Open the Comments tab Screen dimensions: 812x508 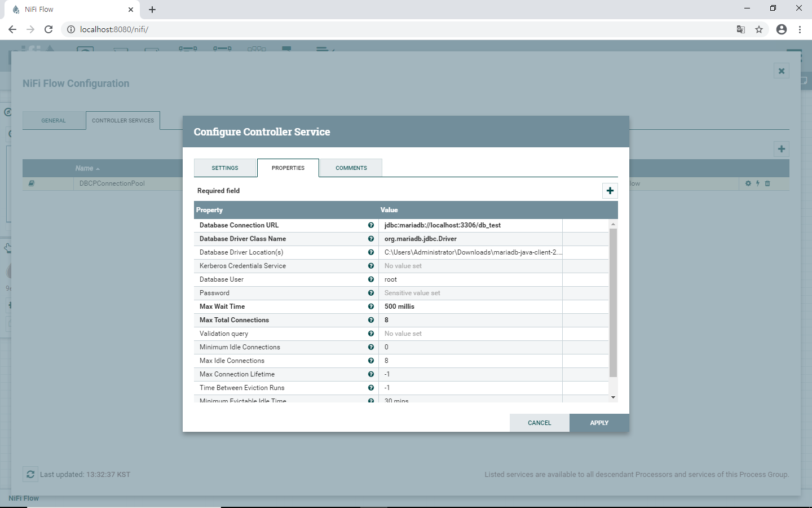coord(351,168)
